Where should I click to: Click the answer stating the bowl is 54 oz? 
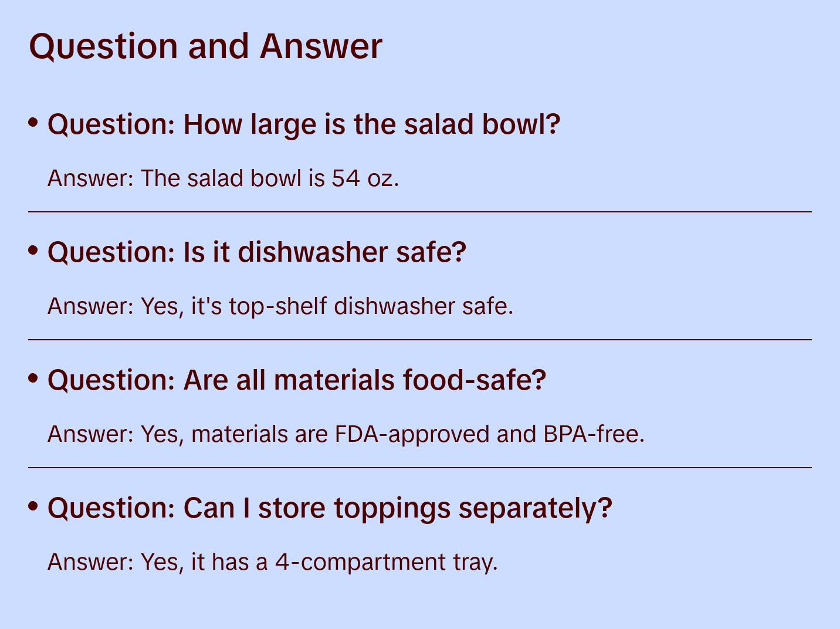coord(223,178)
